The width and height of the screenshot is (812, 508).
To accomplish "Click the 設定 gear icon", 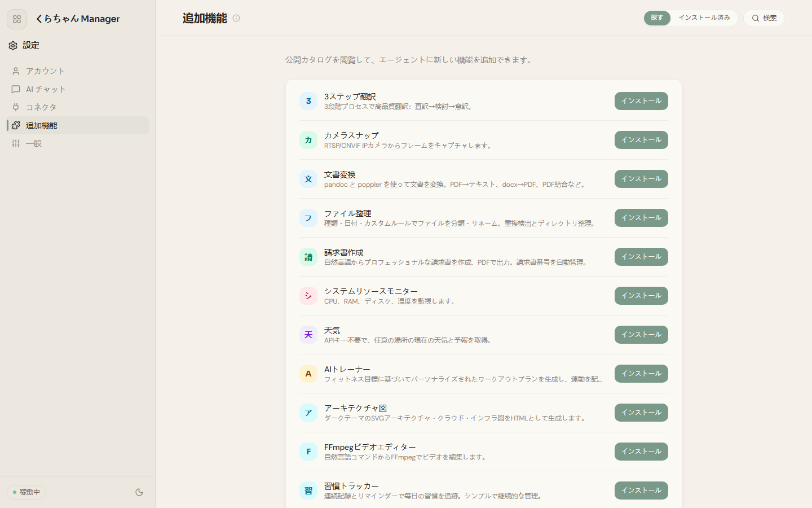I will 13,45.
